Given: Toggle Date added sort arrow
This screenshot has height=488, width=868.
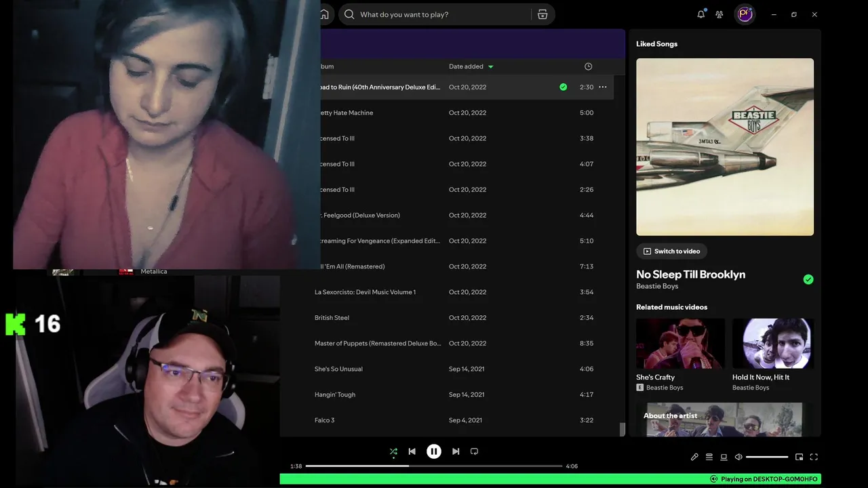Looking at the screenshot, I should coord(491,66).
